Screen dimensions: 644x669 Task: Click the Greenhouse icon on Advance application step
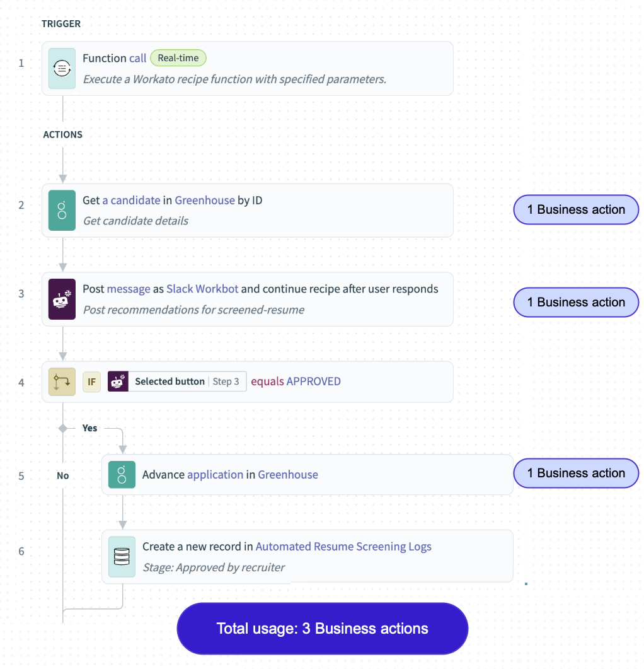point(122,474)
